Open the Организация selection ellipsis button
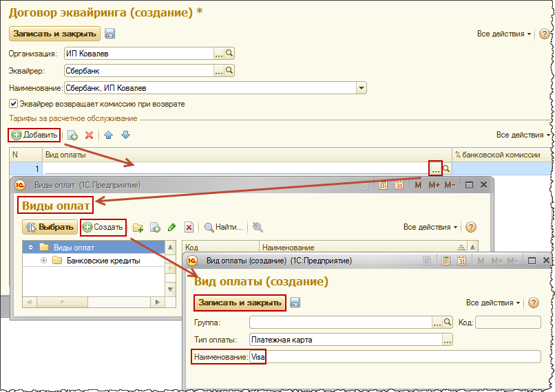The image size is (555, 392). (219, 54)
